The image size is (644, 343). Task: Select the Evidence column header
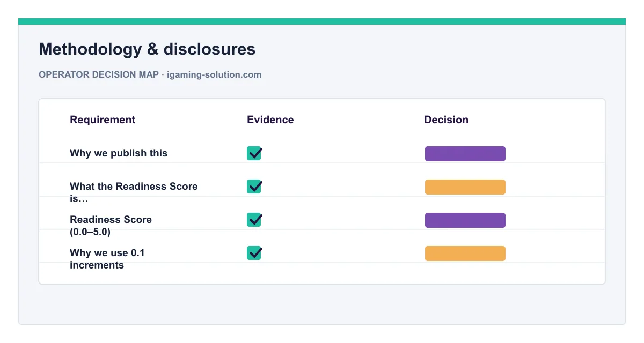pyautogui.click(x=270, y=120)
